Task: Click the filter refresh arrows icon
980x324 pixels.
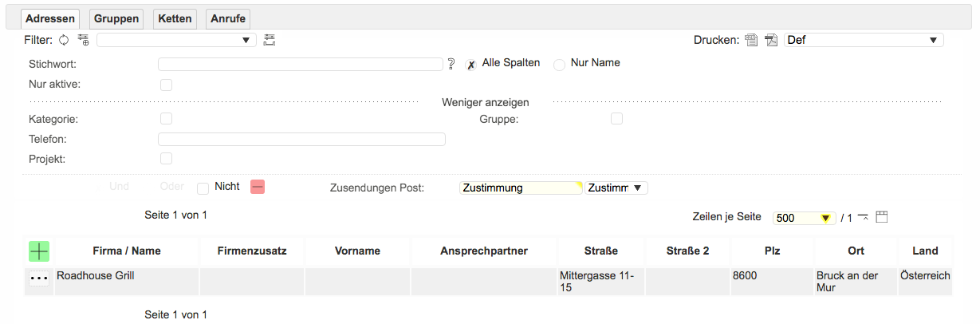Action: [x=65, y=40]
